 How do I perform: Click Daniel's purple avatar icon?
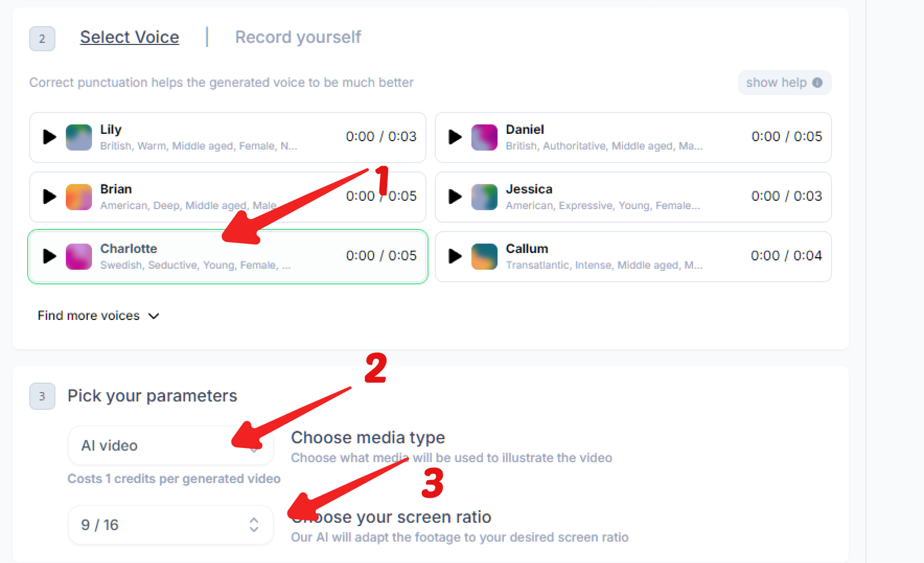484,137
